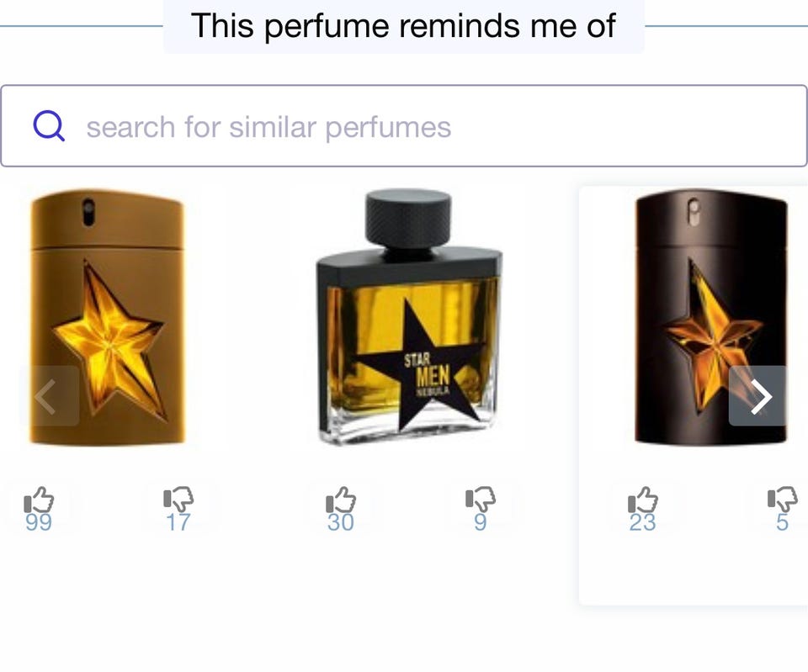Screen dimensions: 808x672
Task: Open the Star Men Nebula bottle image
Action: click(409, 318)
